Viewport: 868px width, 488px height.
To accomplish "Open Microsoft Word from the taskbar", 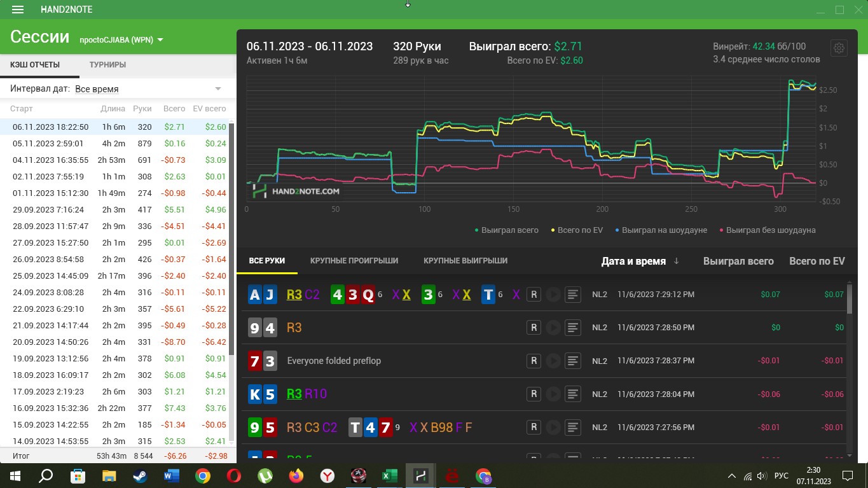I will (171, 475).
